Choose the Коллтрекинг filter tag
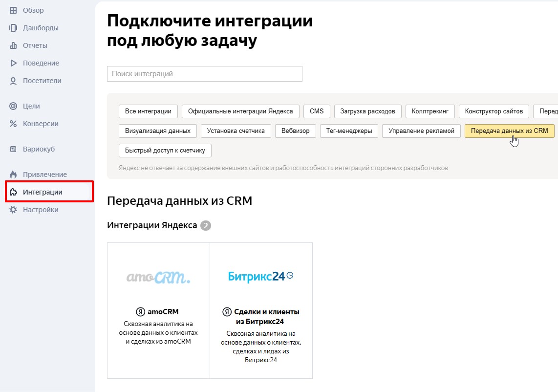The height and width of the screenshot is (392, 558). (x=430, y=111)
